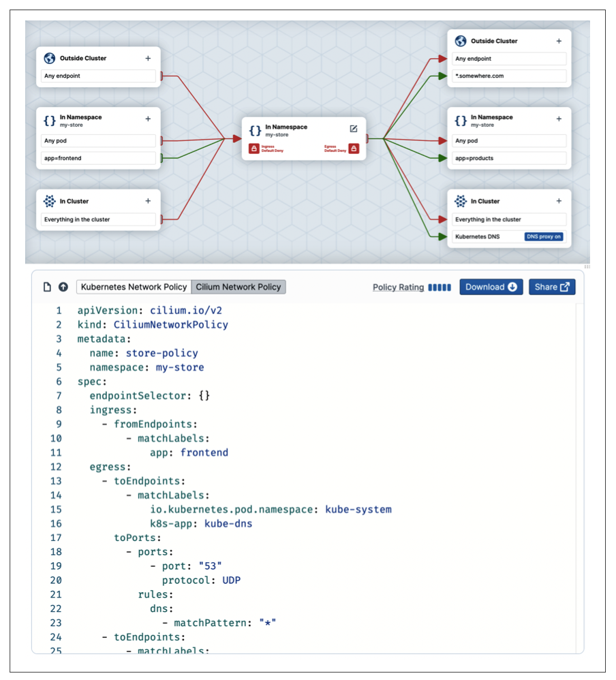Add ingress rule from Outside Cluster card

tap(148, 58)
